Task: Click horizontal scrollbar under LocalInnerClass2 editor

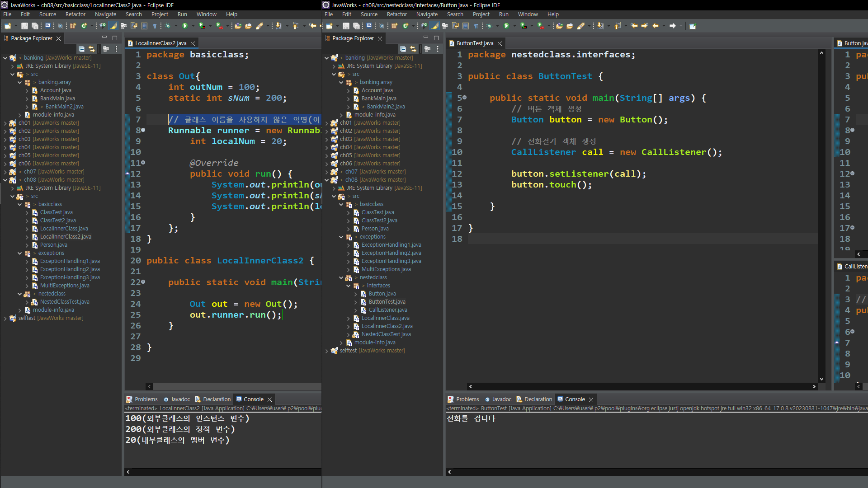Action: pos(235,386)
